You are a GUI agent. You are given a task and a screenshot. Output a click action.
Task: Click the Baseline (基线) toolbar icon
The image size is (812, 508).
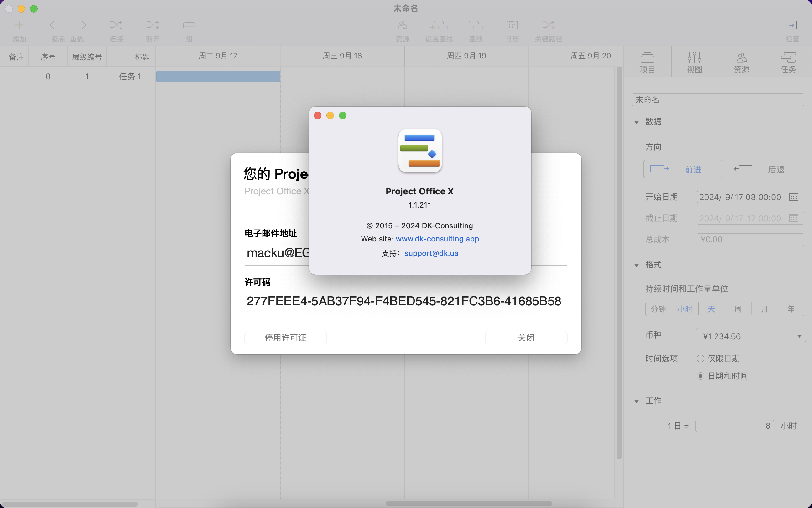[476, 25]
